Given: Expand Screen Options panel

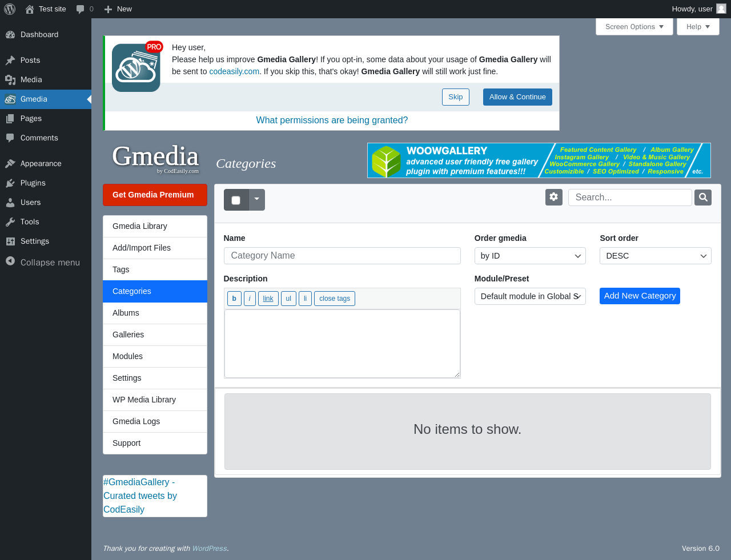Looking at the screenshot, I should pos(634,27).
